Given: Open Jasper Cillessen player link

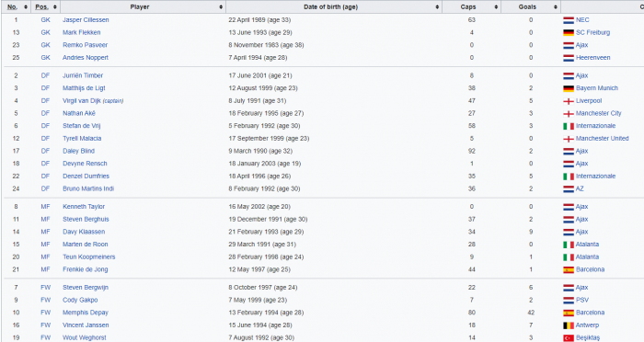Looking at the screenshot, I should tap(86, 19).
